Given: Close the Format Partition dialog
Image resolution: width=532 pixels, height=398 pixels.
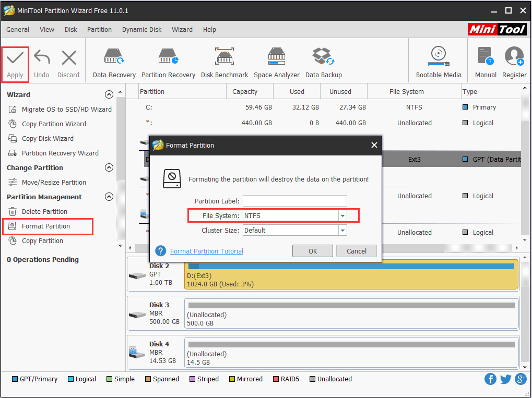Looking at the screenshot, I should coord(374,145).
